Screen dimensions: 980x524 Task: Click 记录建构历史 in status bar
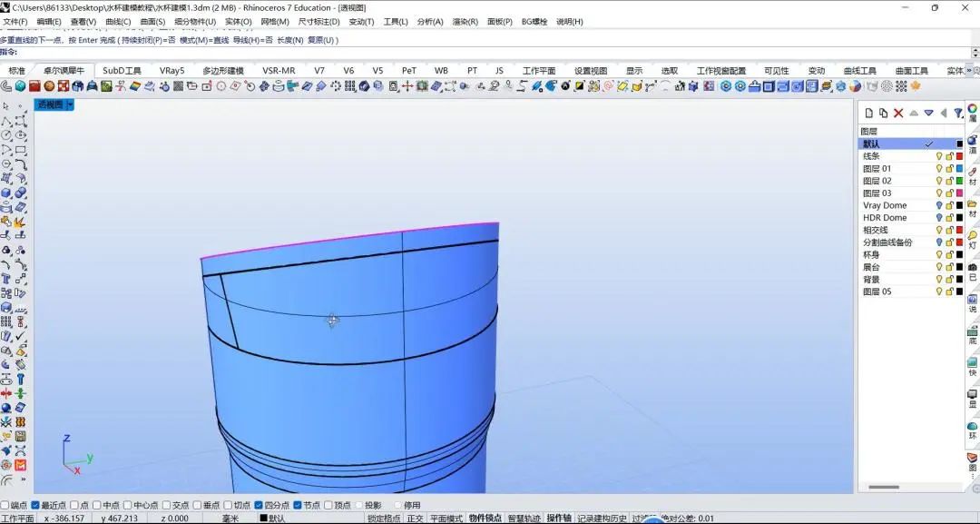(602, 519)
